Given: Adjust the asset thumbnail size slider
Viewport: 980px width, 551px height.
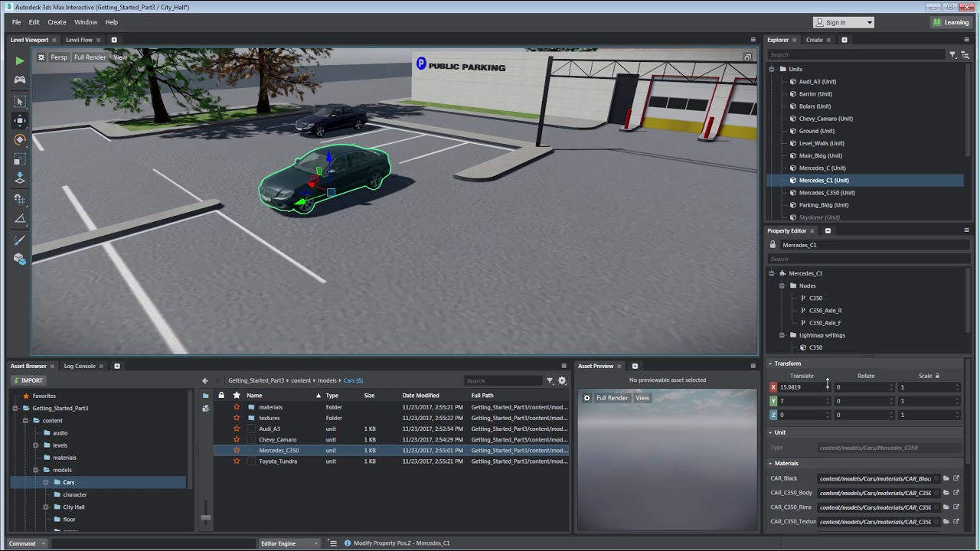Looking at the screenshot, I should [x=205, y=517].
